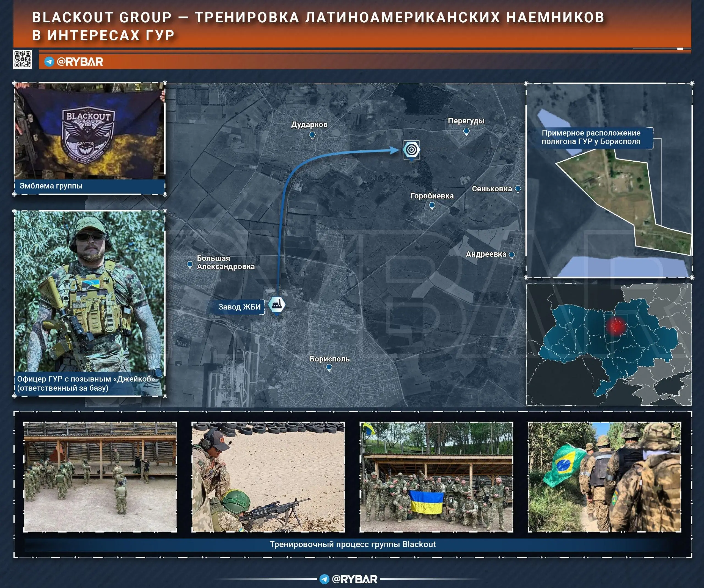Click the bottom @RYBAR Telegram link
This screenshot has width=704, height=588.
(x=349, y=579)
